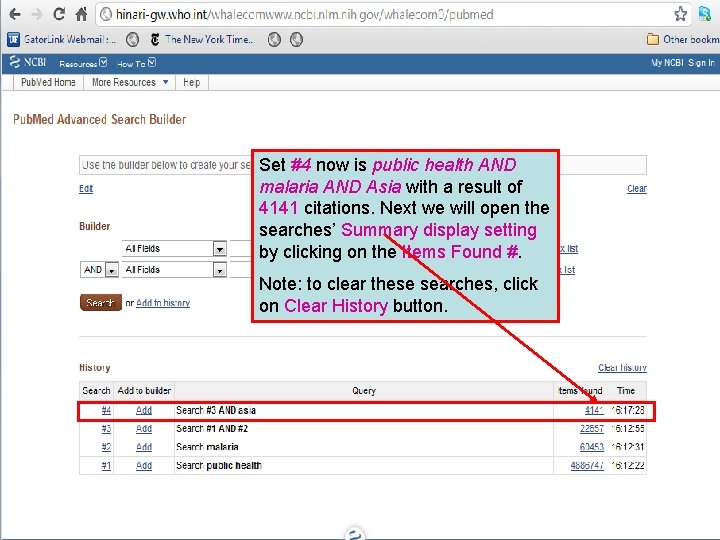Go to the PubMed Home tab
The width and height of the screenshot is (720, 540).
48,83
